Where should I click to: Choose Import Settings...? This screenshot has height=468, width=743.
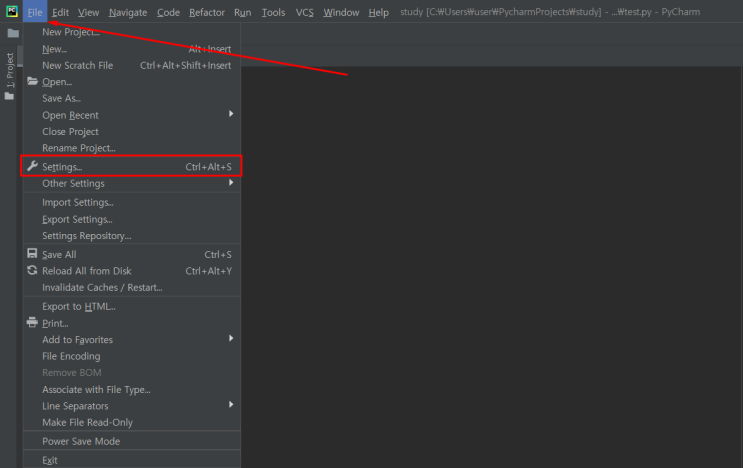132,203
